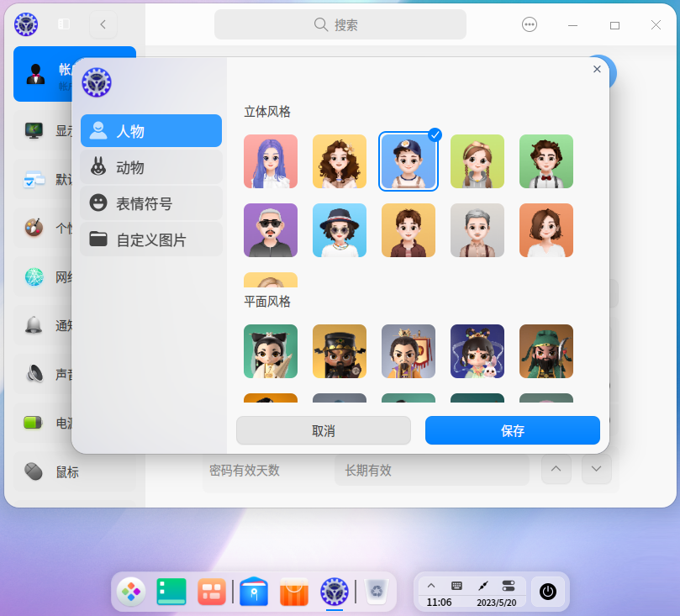Go back with the arrow button
The width and height of the screenshot is (680, 616).
103,24
